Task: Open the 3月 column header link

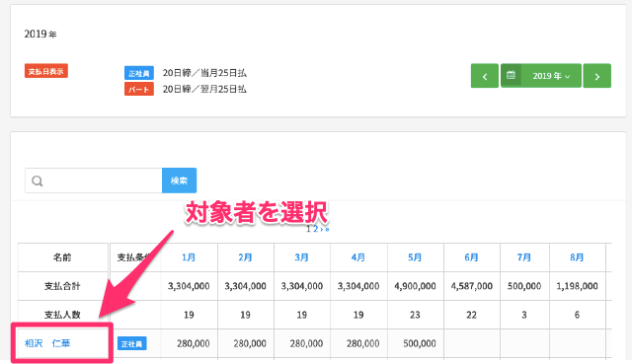Action: pos(301,257)
